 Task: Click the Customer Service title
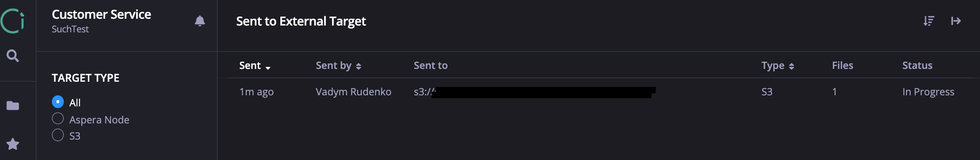point(101,14)
